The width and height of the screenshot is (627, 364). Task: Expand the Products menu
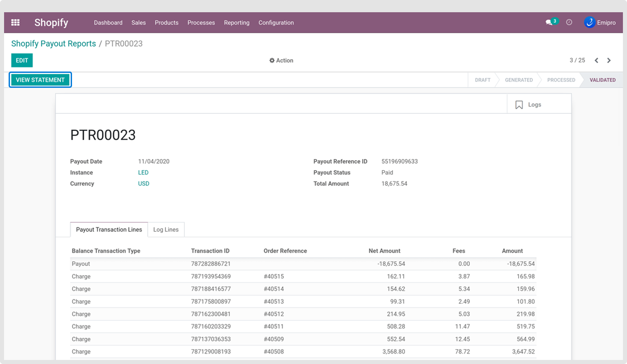click(167, 23)
